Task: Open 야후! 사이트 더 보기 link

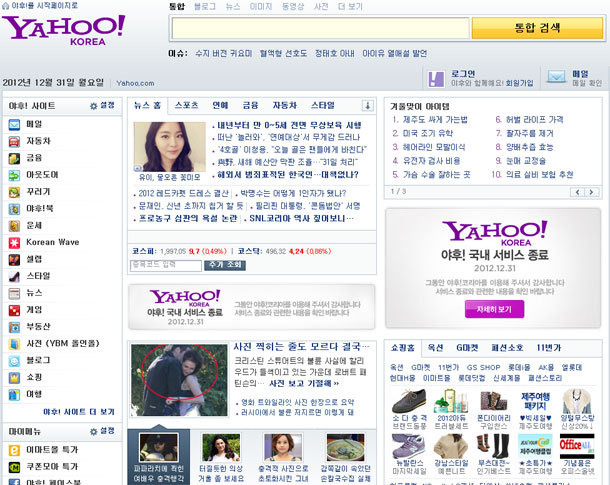Action: click(79, 412)
